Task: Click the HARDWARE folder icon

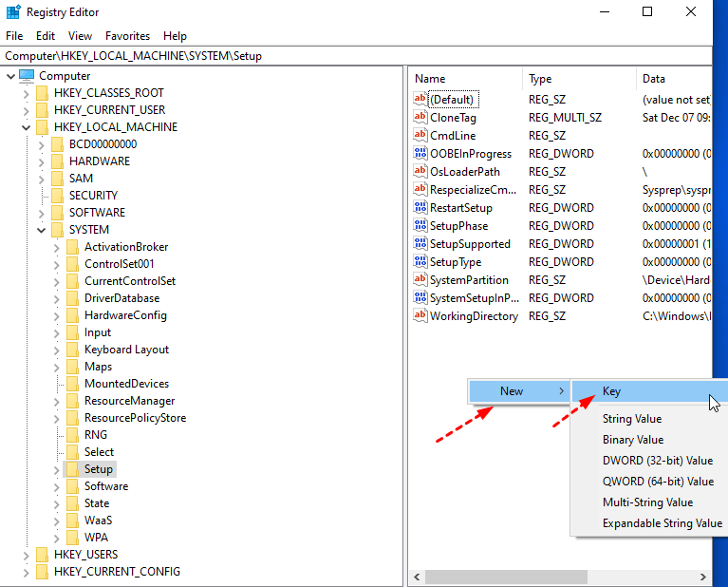Action: coord(57,161)
